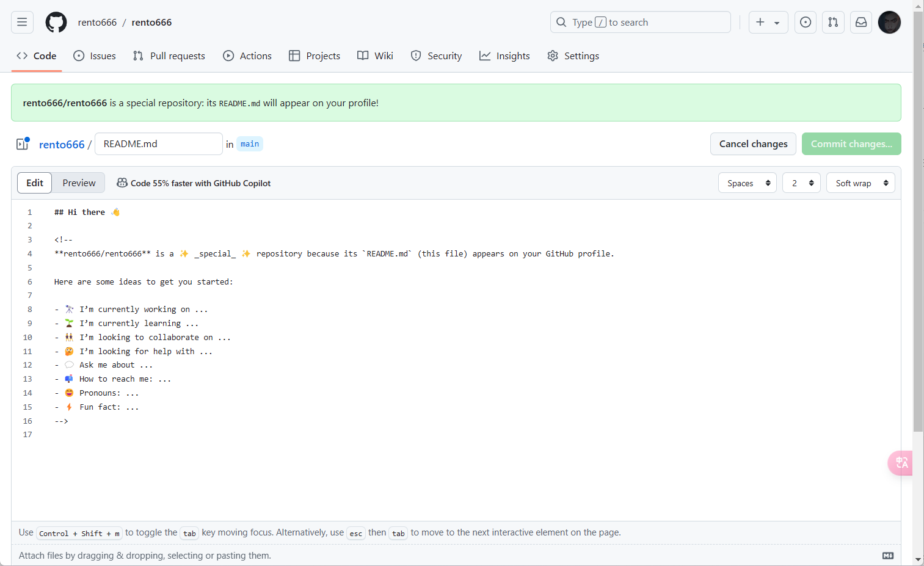Viewport: 924px width, 566px height.
Task: Open notifications inbox icon
Action: (x=861, y=22)
